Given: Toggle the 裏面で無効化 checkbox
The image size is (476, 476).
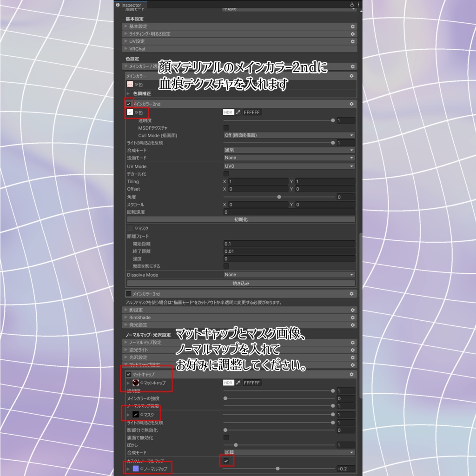Looking at the screenshot, I should [226, 437].
